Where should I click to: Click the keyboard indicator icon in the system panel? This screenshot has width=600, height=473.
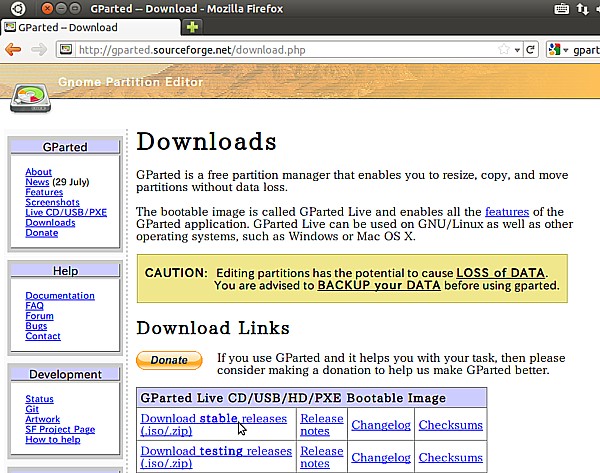tap(561, 8)
